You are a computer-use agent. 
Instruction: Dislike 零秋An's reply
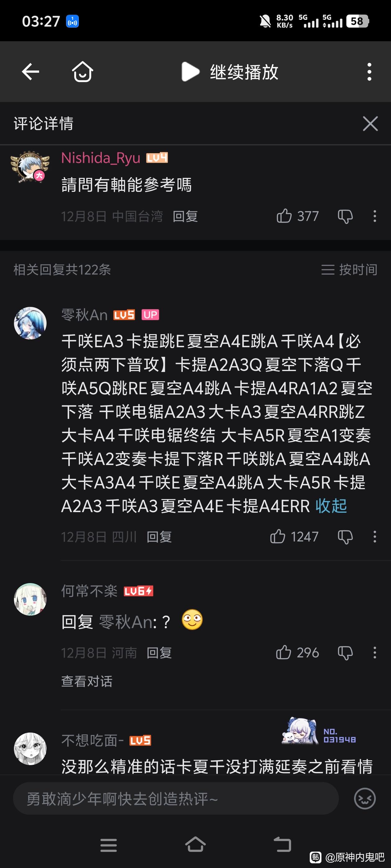click(345, 536)
